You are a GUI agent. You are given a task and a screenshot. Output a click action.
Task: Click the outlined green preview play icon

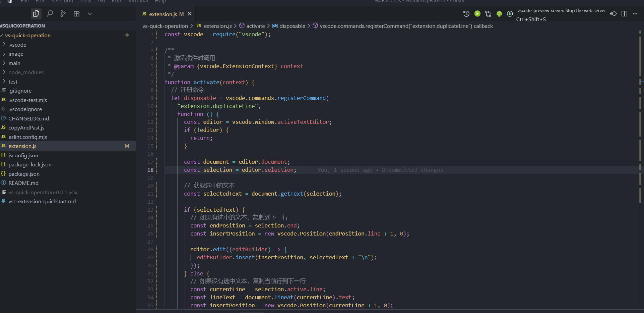click(510, 14)
